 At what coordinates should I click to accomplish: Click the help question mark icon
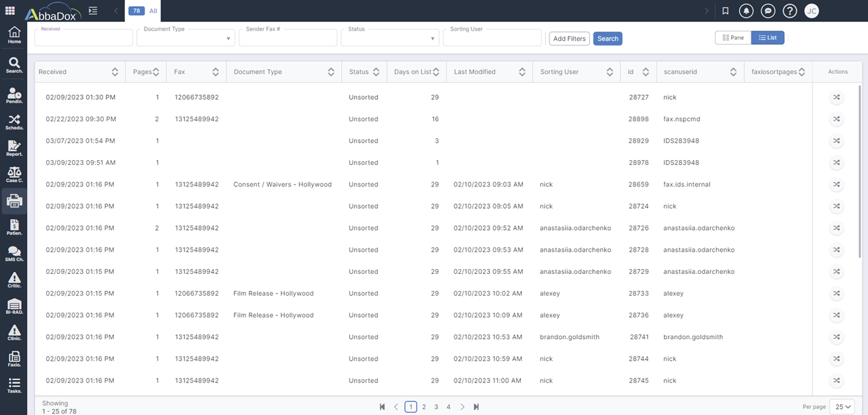[x=790, y=10]
